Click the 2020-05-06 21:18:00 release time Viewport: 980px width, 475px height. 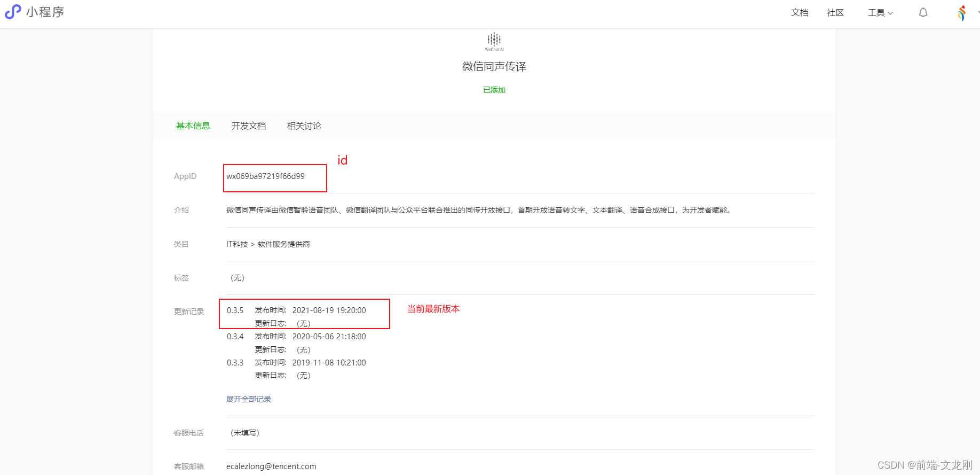point(329,337)
